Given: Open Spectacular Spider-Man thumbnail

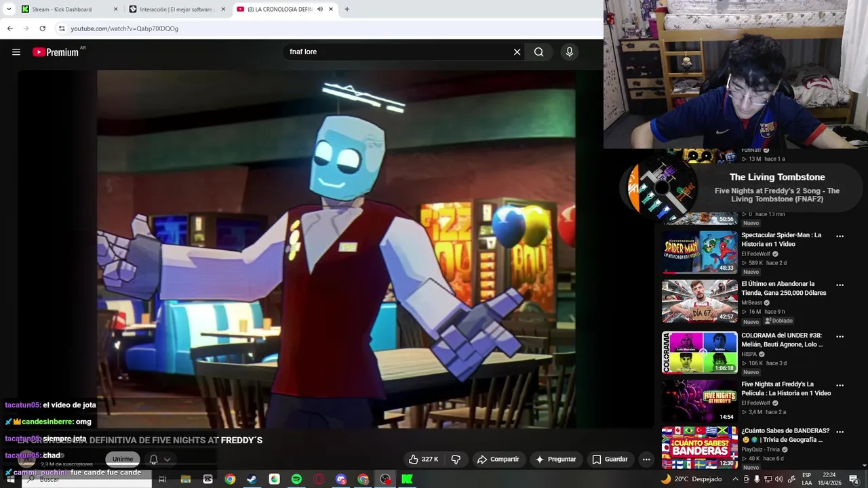Looking at the screenshot, I should (699, 252).
